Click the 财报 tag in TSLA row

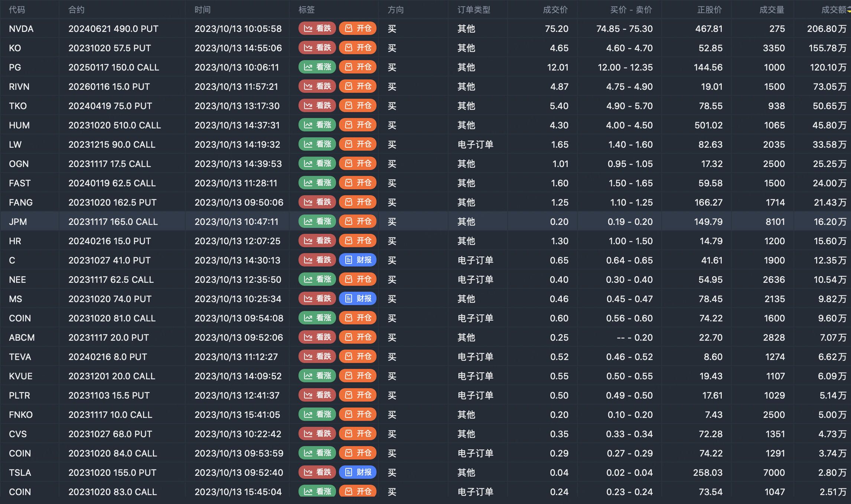358,472
